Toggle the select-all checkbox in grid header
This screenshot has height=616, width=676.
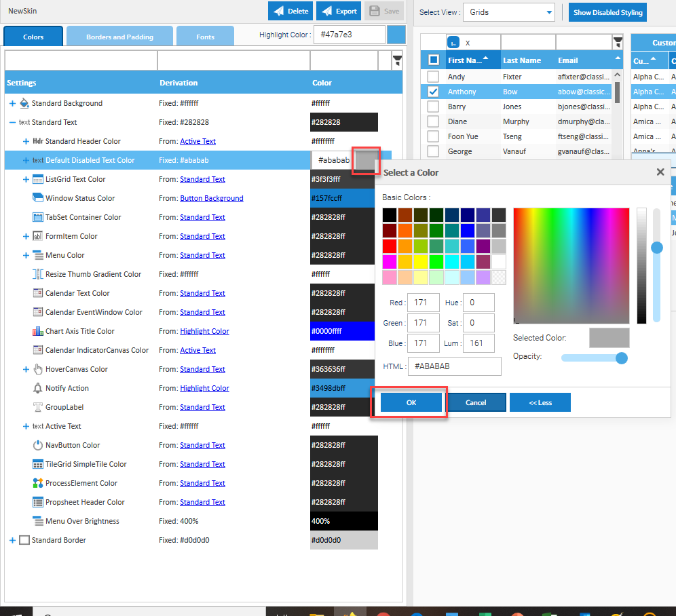click(x=434, y=60)
